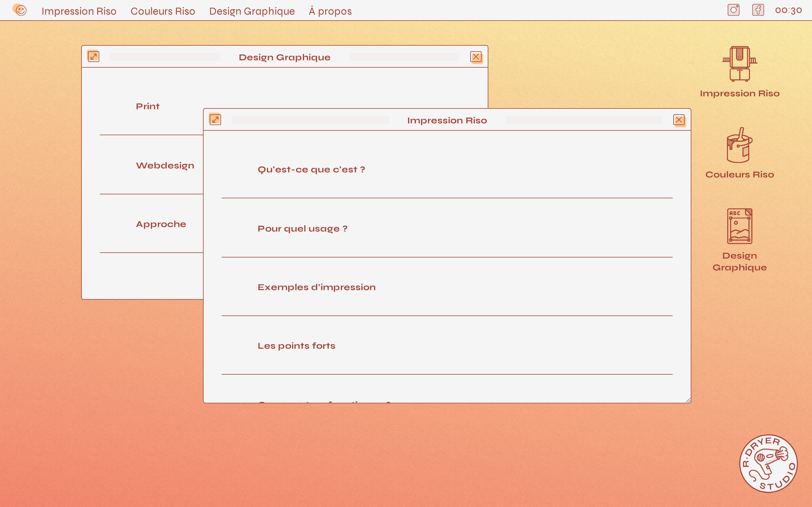Click the smiley face logo icon
Image resolution: width=812 pixels, height=507 pixels.
[x=21, y=10]
